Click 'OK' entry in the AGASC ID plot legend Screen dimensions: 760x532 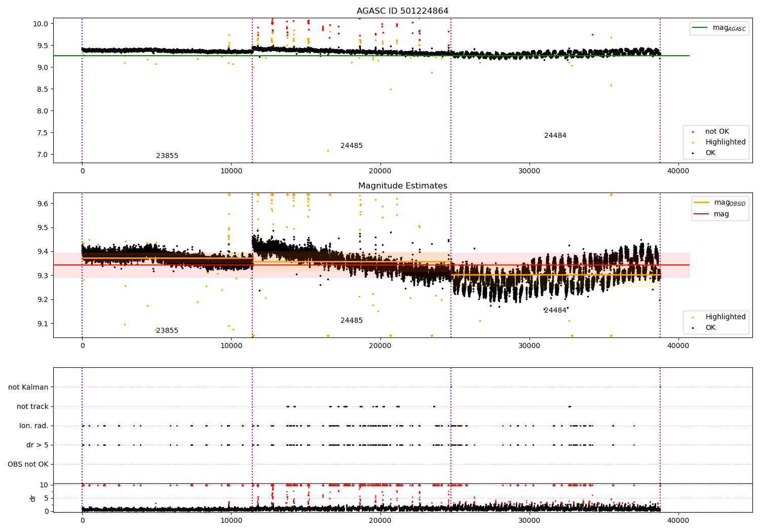[x=710, y=153]
